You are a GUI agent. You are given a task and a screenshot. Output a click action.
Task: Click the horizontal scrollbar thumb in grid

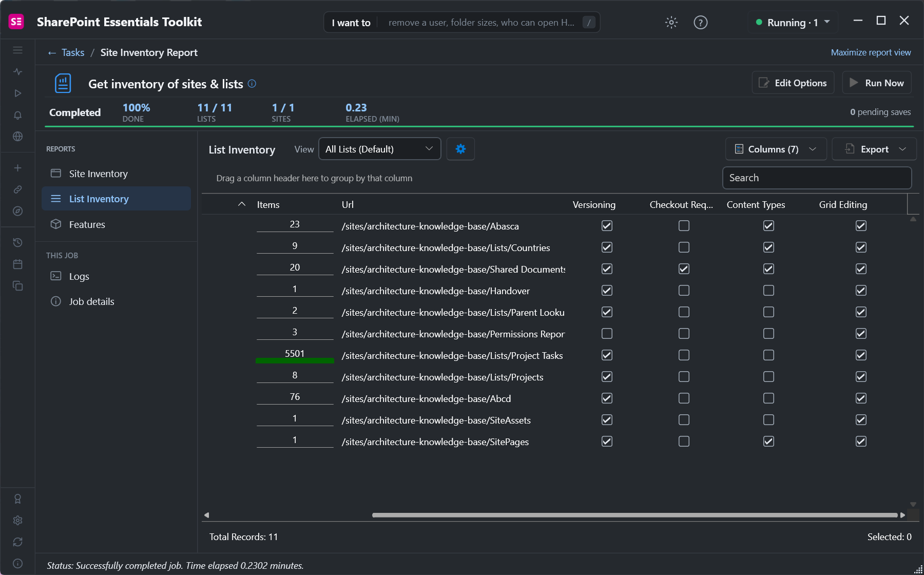[634, 515]
